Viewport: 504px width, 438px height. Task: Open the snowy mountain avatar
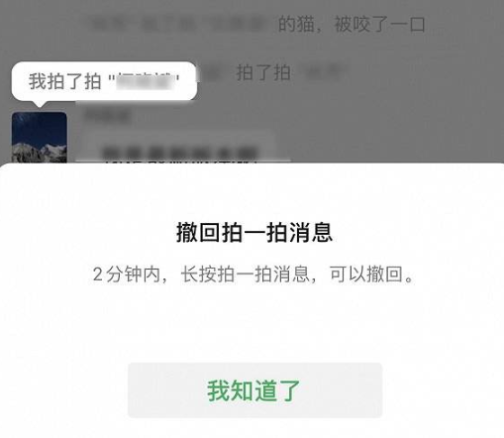click(x=40, y=138)
